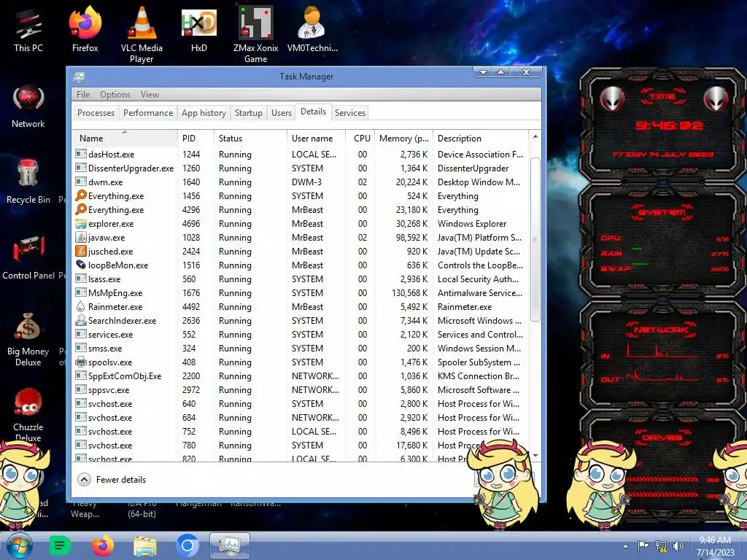Select the smss.exe process row

[x=301, y=348]
